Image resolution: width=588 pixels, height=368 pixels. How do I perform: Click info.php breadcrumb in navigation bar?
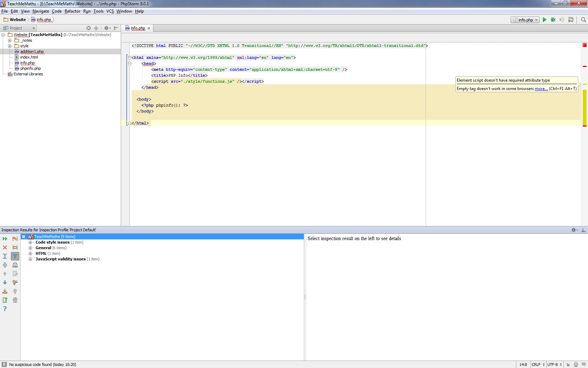[x=41, y=20]
